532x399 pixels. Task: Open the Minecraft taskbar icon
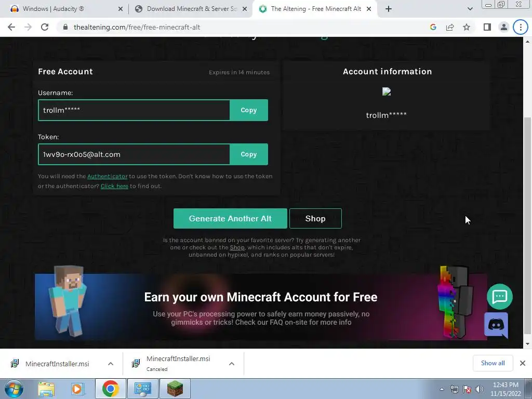point(175,389)
